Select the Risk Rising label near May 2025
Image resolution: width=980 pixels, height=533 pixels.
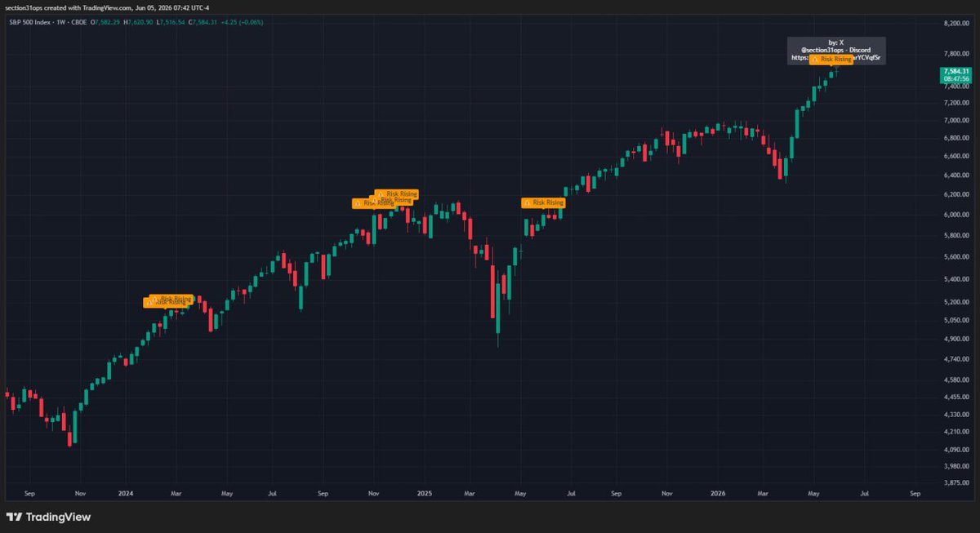click(x=545, y=202)
